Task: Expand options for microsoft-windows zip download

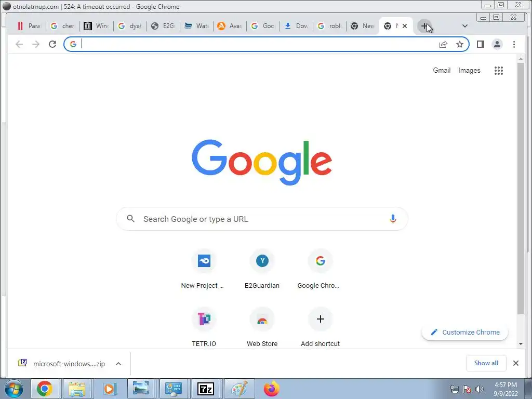Action: pyautogui.click(x=118, y=363)
